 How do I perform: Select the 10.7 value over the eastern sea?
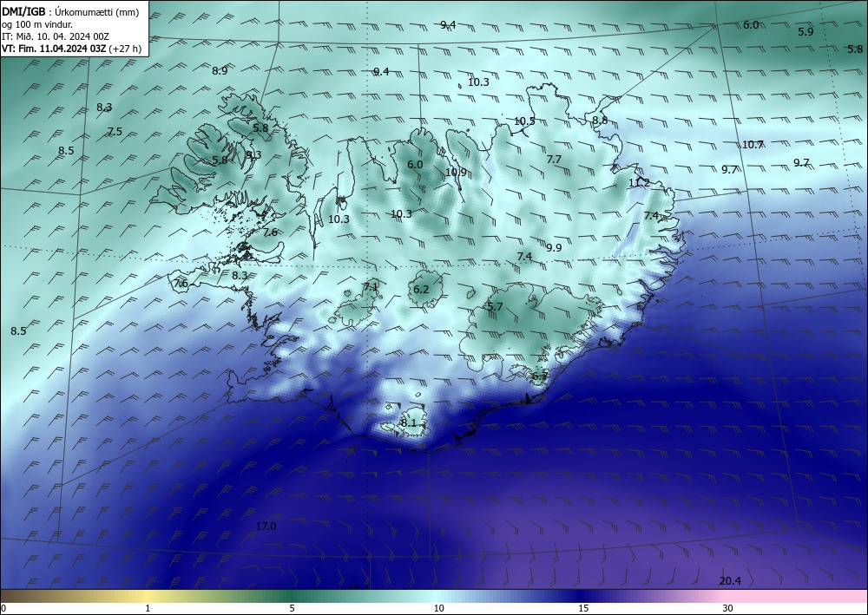pyautogui.click(x=753, y=145)
